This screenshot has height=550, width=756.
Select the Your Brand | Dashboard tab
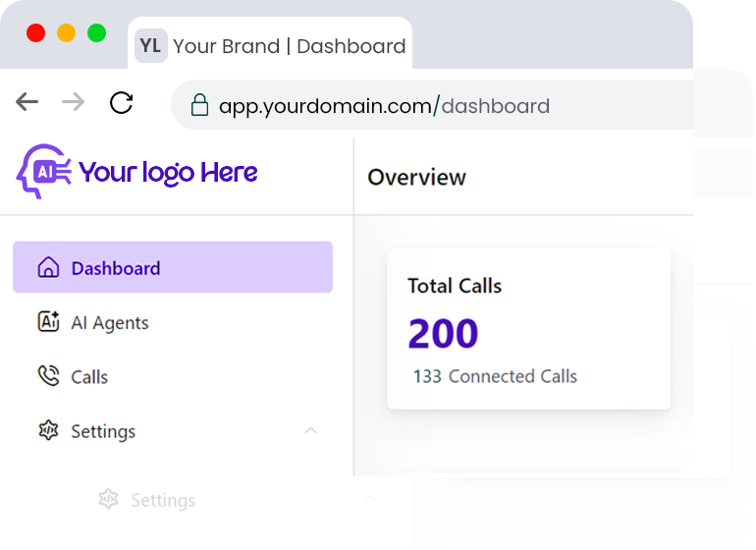pyautogui.click(x=289, y=46)
